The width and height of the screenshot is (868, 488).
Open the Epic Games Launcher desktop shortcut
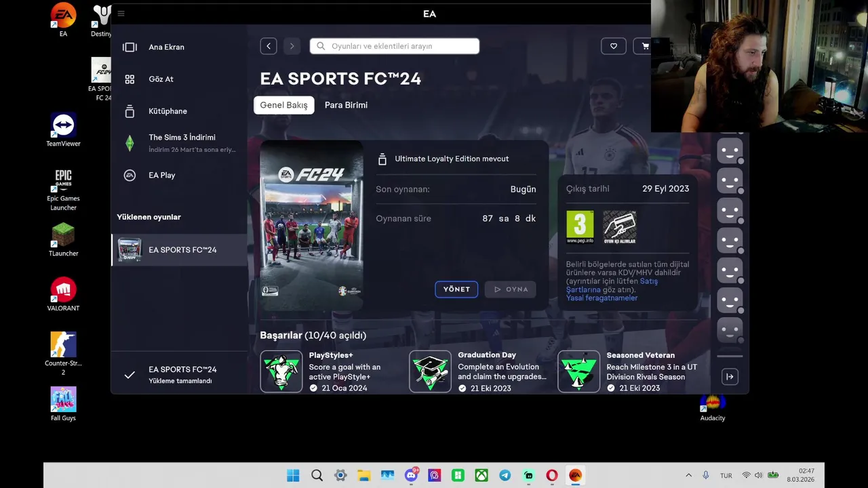(x=63, y=189)
